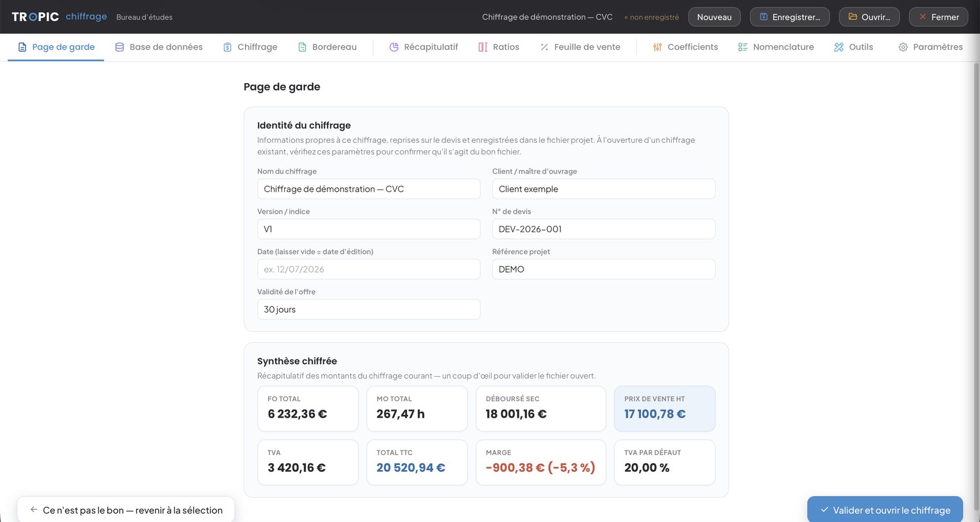Viewport: 980px width, 522px height.
Task: Edit the Nom du chiffrage field
Action: pyautogui.click(x=368, y=189)
